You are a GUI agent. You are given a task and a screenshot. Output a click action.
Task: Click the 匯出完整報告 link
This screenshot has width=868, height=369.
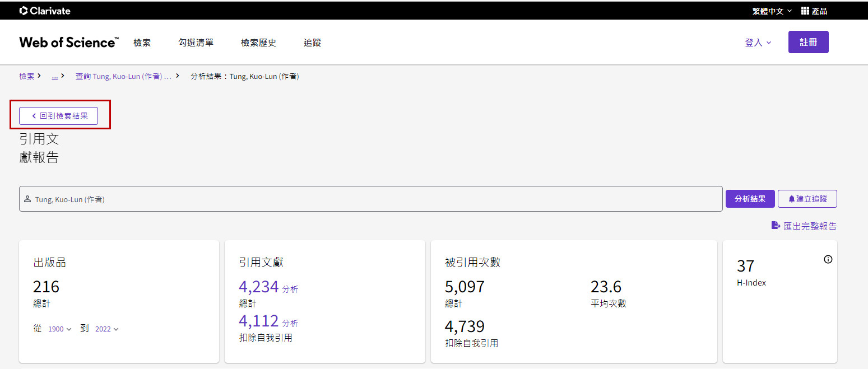[810, 226]
